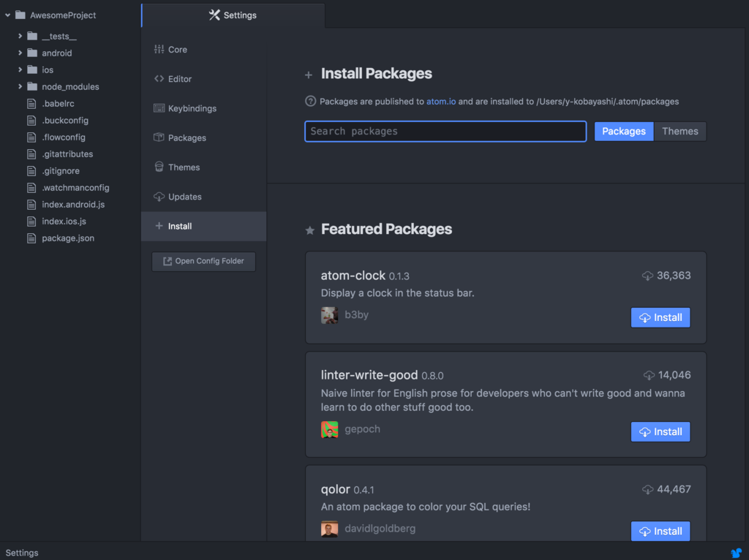The width and height of the screenshot is (749, 560).
Task: Open the atom.io link
Action: [441, 102]
